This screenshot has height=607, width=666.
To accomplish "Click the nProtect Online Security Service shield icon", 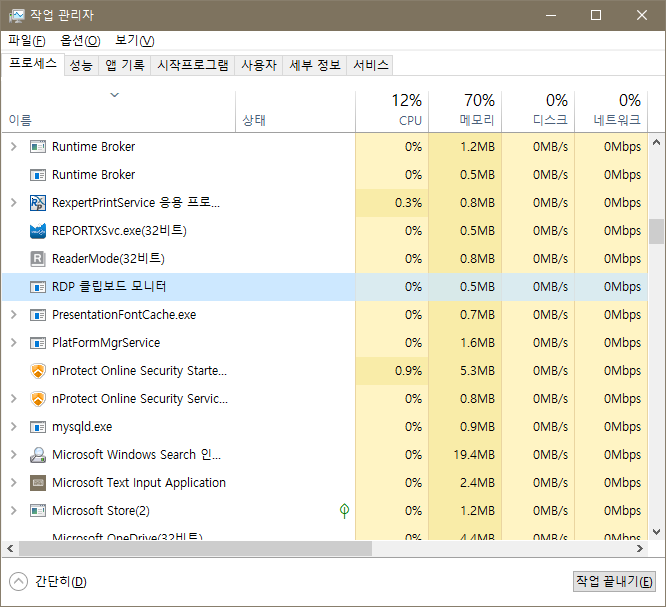I will [x=38, y=399].
